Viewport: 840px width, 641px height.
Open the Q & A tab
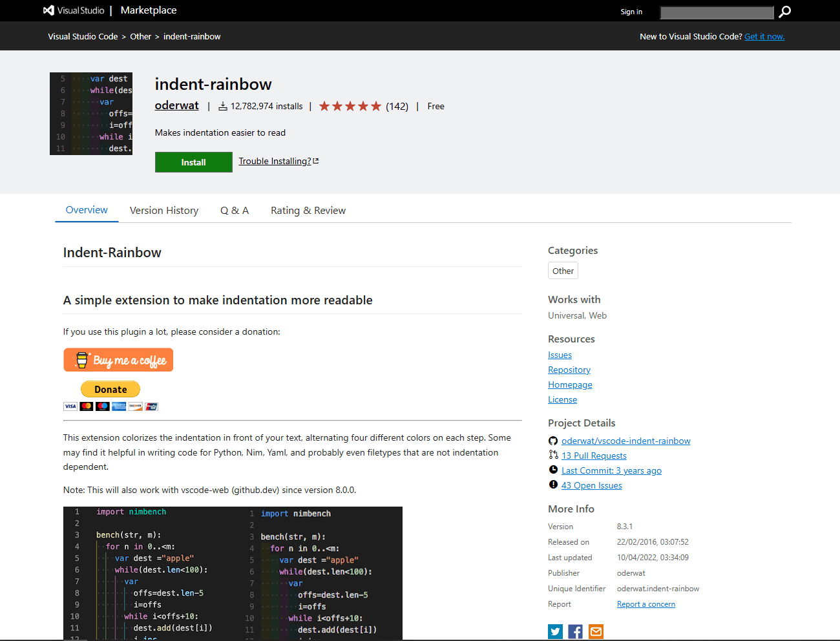click(x=235, y=211)
